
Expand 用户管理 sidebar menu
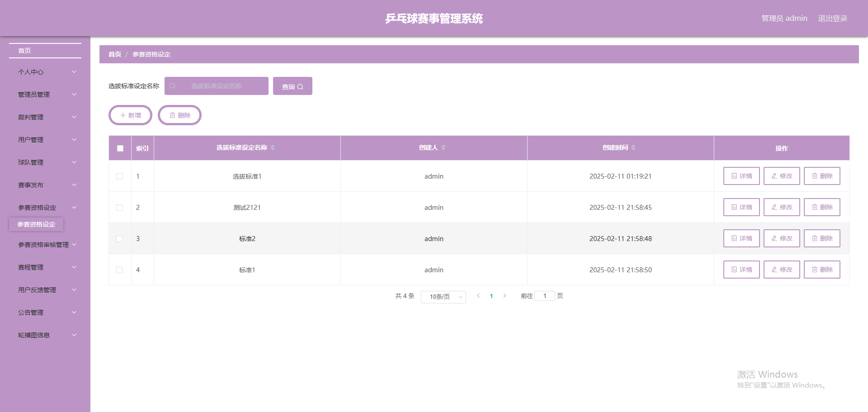pos(45,140)
